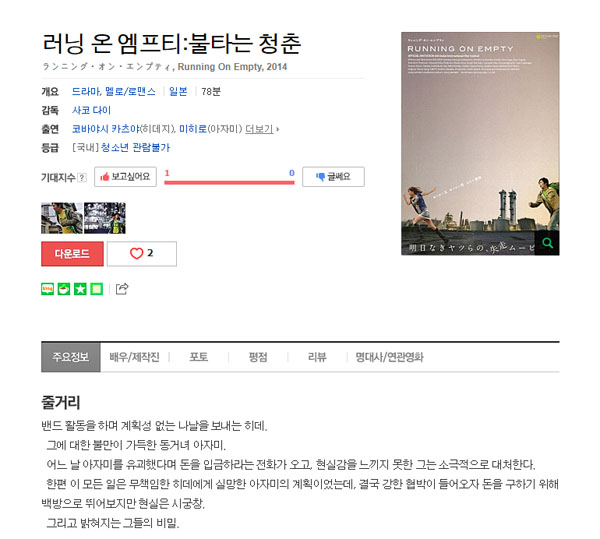The image size is (600, 539).
Task: Vote thumbs-down 글쎄요
Action: click(333, 177)
